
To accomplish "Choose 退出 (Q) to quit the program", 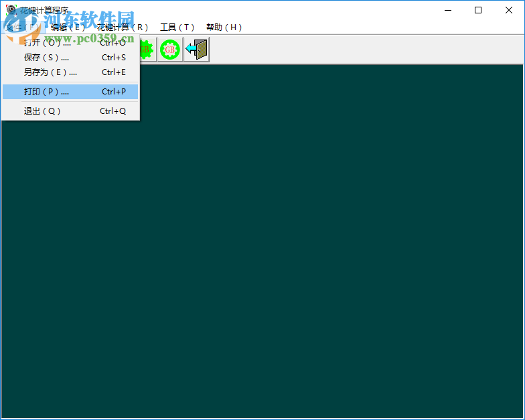I will click(70, 111).
